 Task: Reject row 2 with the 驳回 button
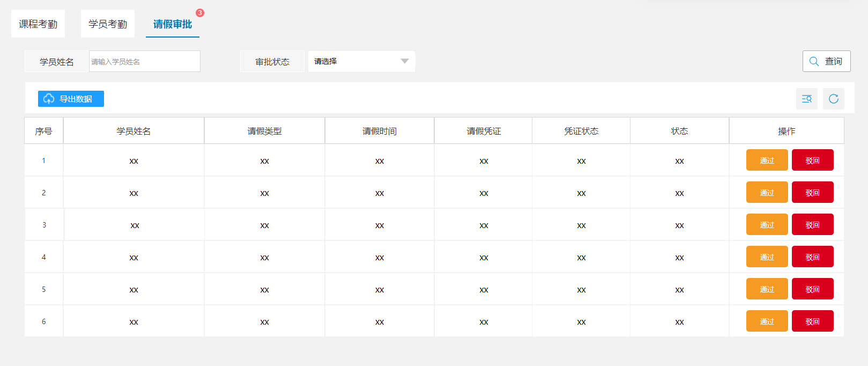click(812, 193)
